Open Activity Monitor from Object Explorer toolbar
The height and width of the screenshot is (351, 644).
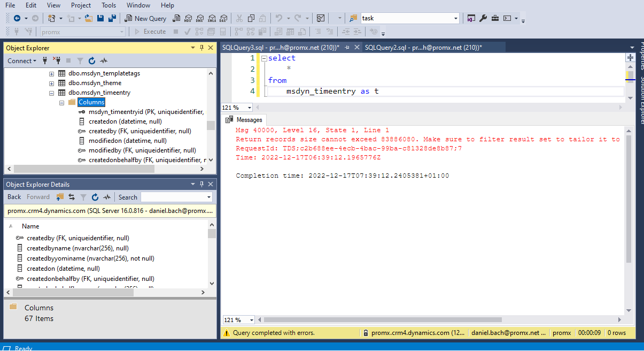[x=104, y=60]
